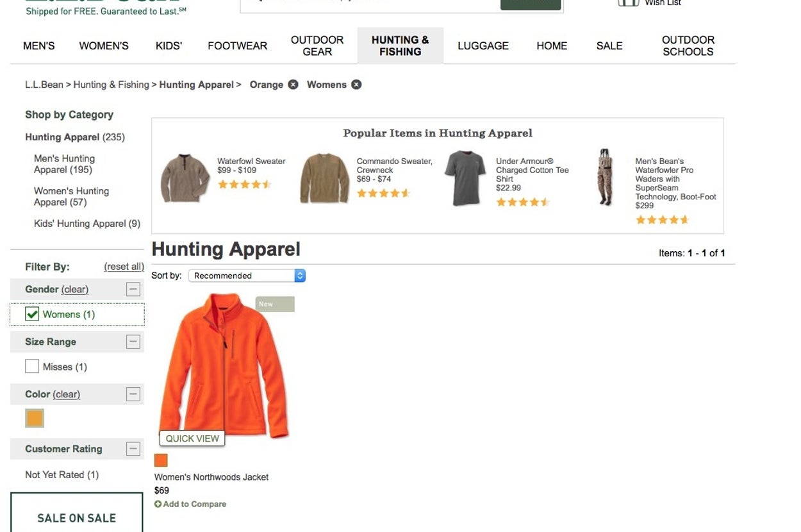Select the Under Armour tee image
The width and height of the screenshot is (801, 532).
pyautogui.click(x=465, y=178)
